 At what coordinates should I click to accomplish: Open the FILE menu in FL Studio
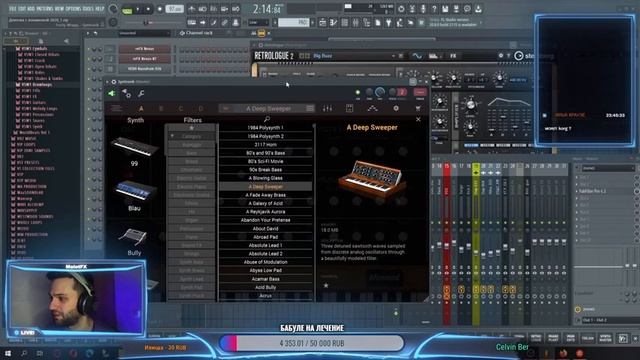[x=13, y=9]
